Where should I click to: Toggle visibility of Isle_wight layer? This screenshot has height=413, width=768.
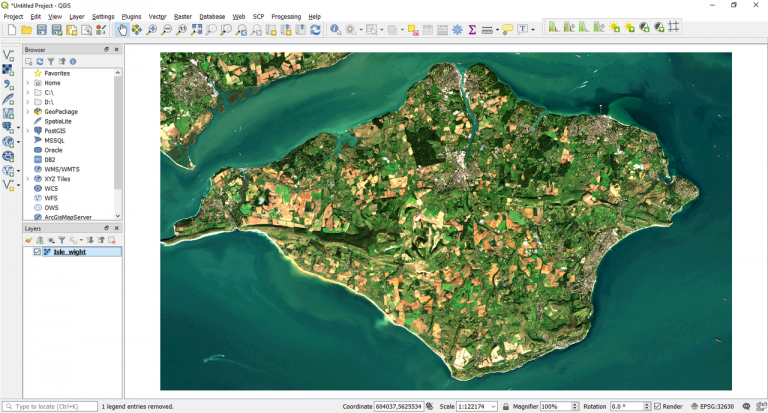click(x=37, y=252)
